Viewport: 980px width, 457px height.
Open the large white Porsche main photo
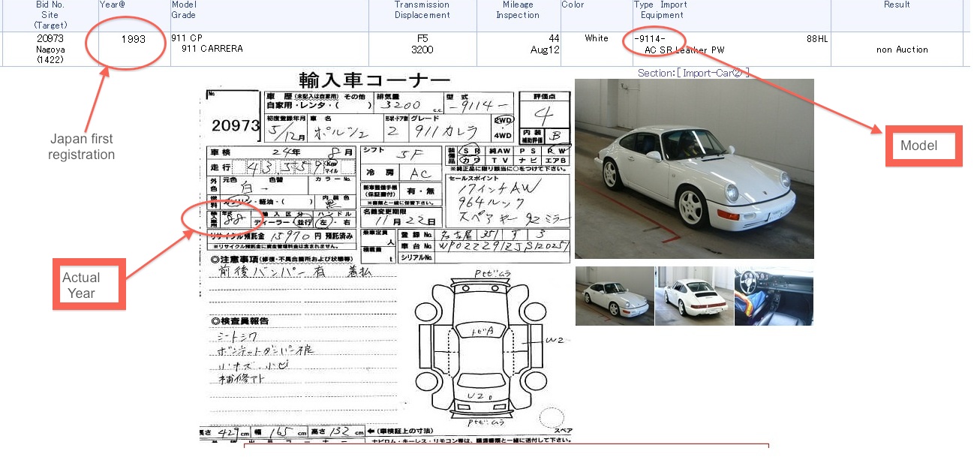(693, 168)
